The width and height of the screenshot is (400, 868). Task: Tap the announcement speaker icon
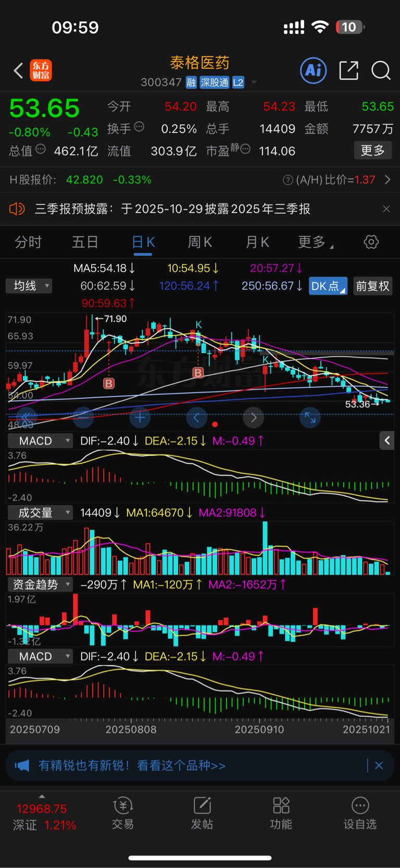[17, 209]
